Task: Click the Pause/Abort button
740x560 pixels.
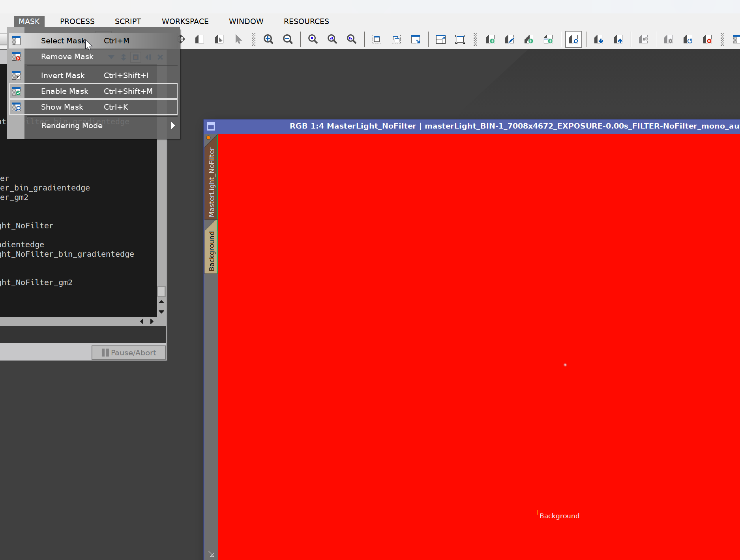Action: tap(129, 353)
